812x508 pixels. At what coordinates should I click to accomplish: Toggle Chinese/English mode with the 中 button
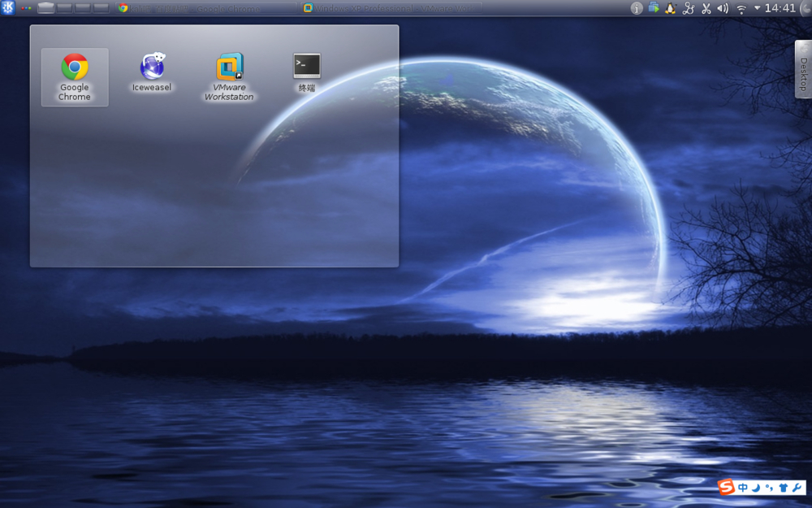[x=743, y=488]
